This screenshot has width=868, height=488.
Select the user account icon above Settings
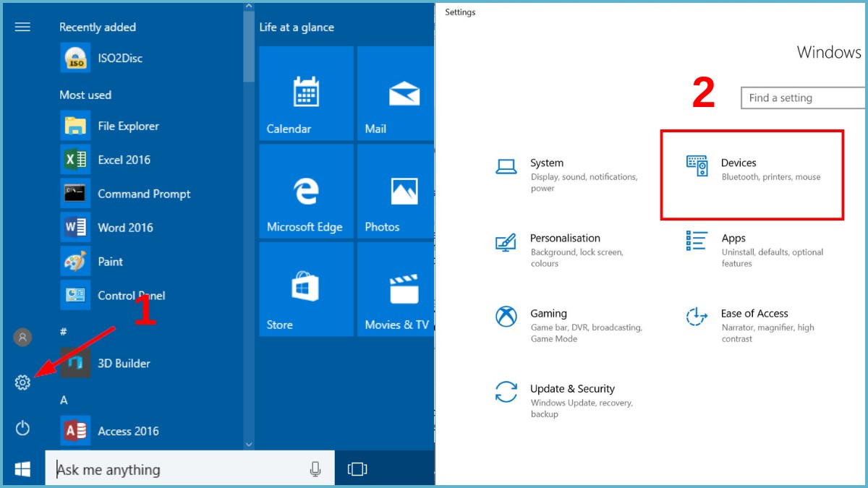coord(22,337)
